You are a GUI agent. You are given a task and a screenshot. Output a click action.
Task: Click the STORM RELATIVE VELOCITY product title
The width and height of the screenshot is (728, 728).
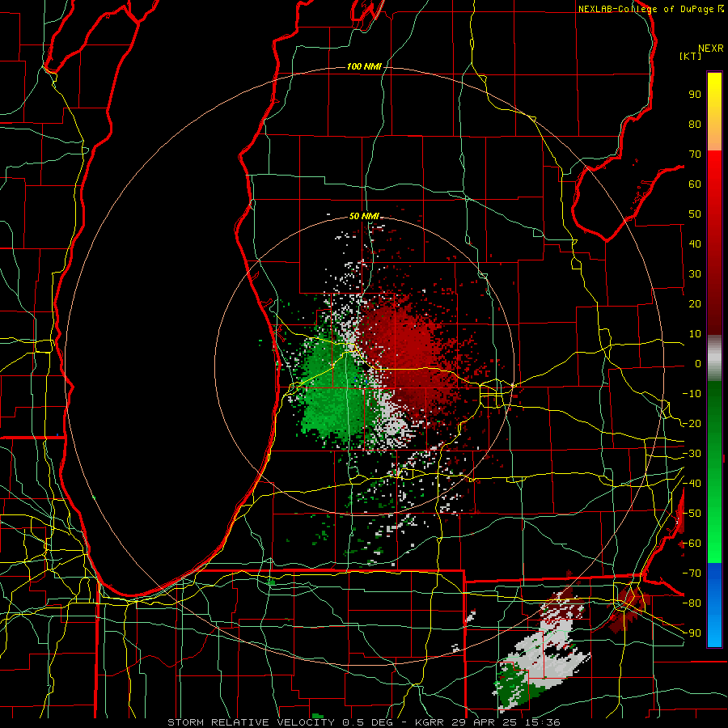[x=252, y=722]
